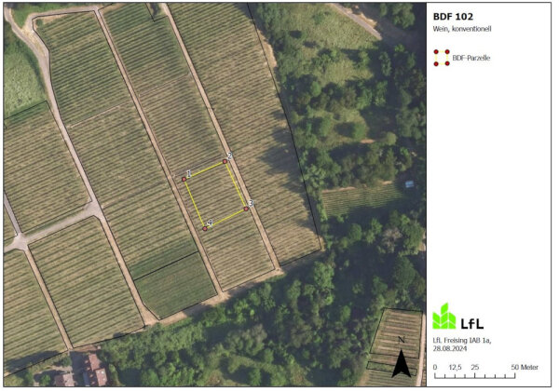Click inside the yellow BDF plot rectangle

tap(215, 195)
